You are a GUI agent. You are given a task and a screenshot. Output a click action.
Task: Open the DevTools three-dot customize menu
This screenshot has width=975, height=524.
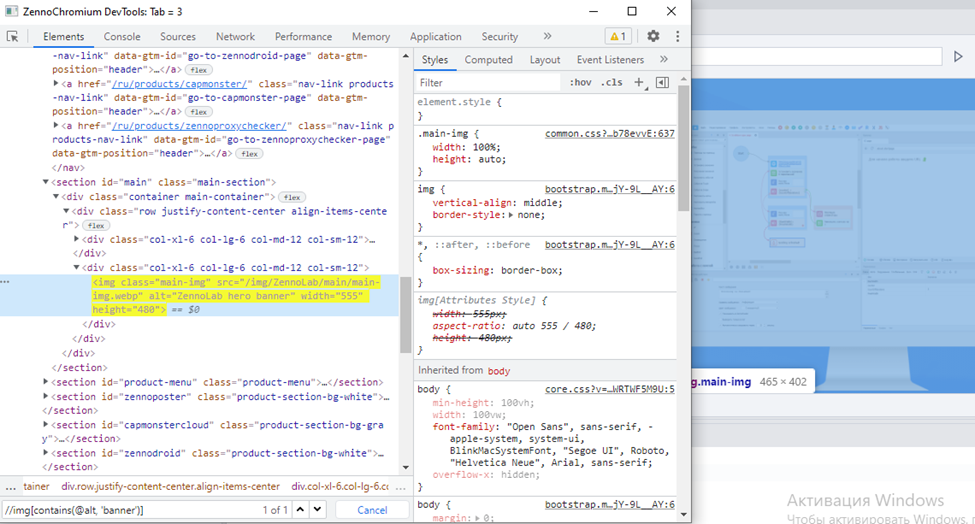click(x=677, y=36)
